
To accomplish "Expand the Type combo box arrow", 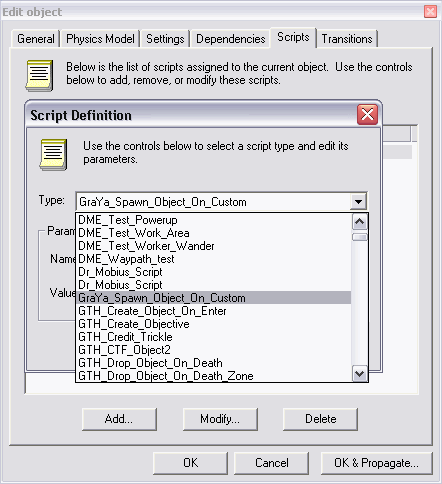I will pos(359,202).
